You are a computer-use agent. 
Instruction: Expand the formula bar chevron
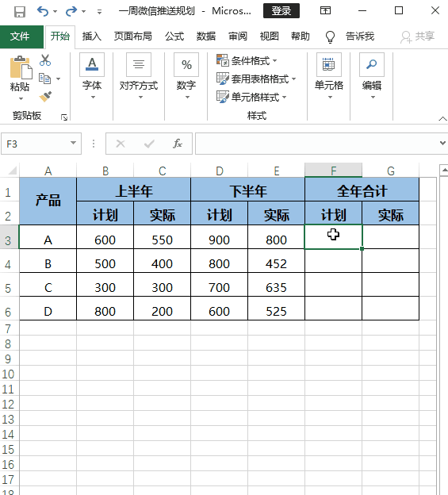pos(442,143)
